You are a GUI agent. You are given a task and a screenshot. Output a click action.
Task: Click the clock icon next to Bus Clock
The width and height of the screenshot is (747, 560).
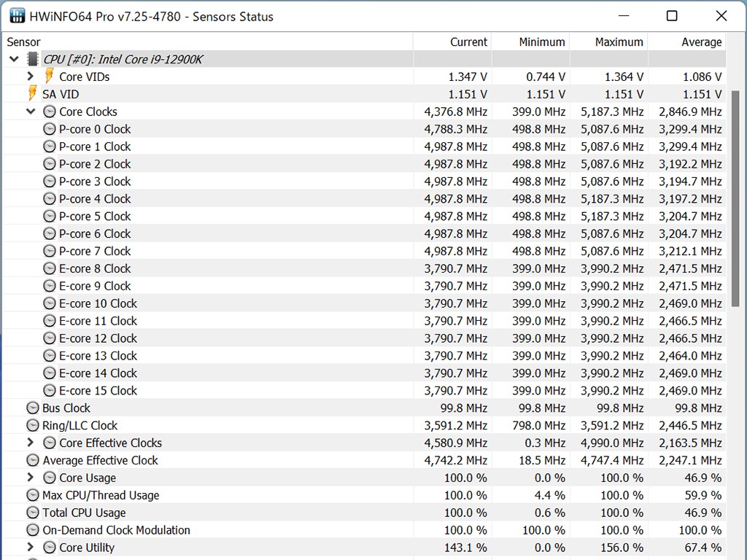(33, 408)
